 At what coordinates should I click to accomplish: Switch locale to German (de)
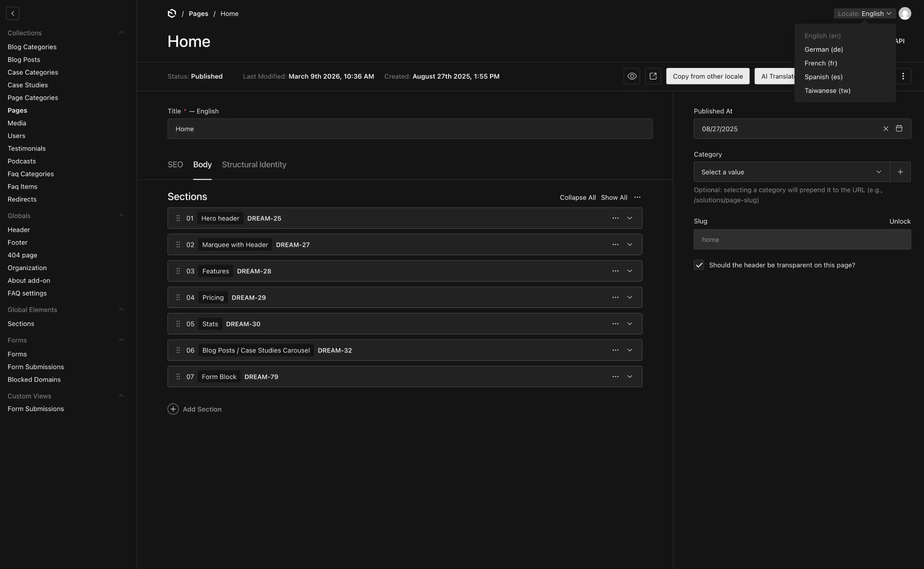pyautogui.click(x=823, y=49)
